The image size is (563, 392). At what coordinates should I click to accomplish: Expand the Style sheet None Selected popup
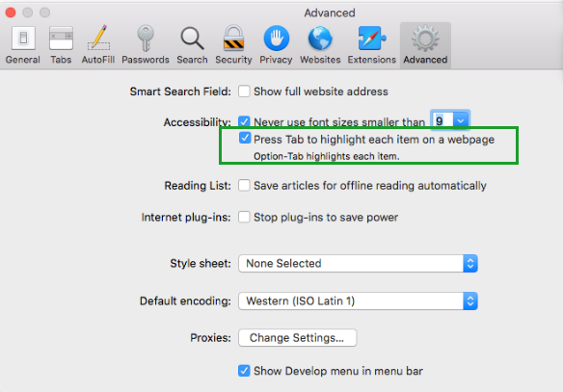tap(358, 264)
